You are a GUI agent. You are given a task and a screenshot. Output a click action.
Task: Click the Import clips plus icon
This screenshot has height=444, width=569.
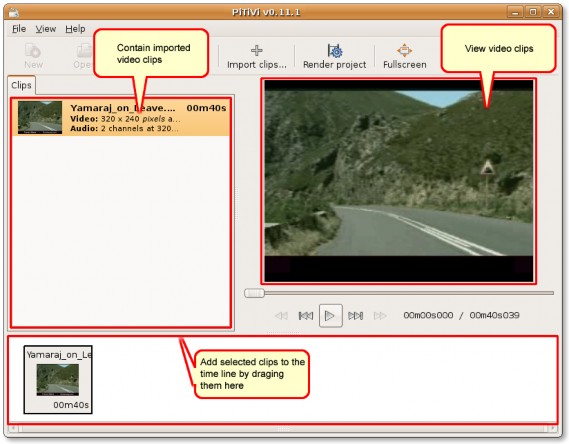(257, 50)
